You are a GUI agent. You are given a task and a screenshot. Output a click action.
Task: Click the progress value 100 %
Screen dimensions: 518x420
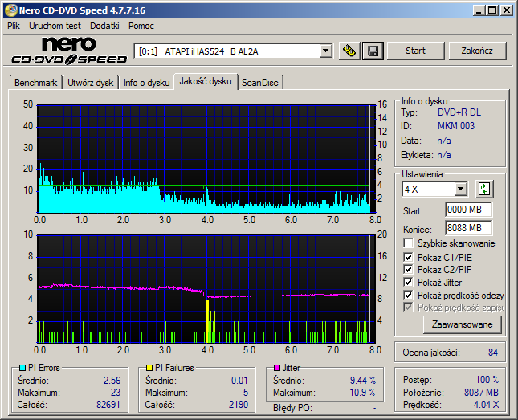tap(487, 380)
